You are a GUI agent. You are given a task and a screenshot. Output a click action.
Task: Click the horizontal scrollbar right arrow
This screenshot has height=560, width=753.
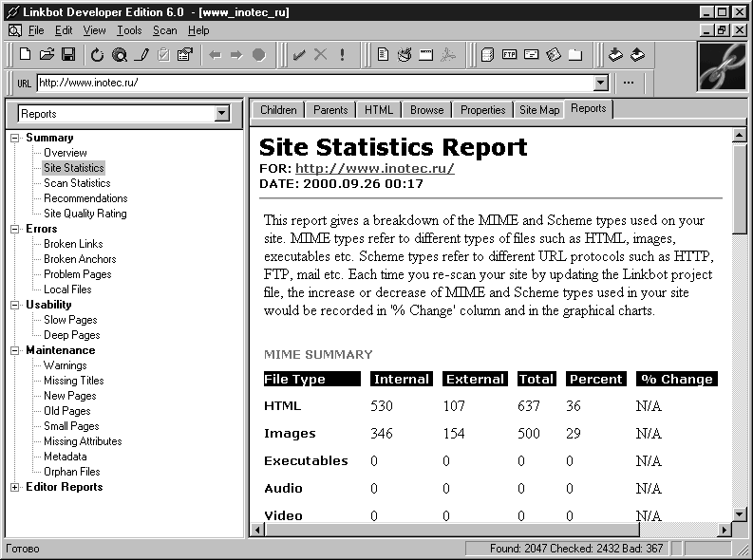725,530
